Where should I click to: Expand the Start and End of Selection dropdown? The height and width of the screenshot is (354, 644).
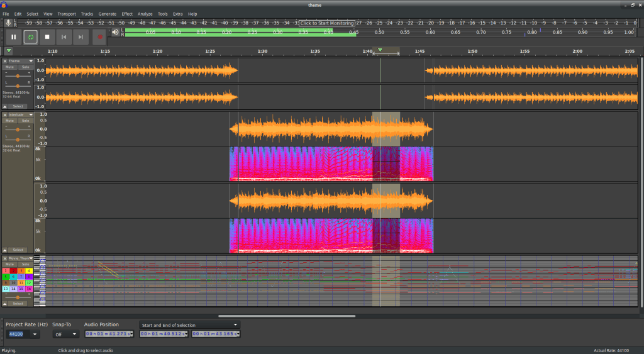[x=189, y=325]
